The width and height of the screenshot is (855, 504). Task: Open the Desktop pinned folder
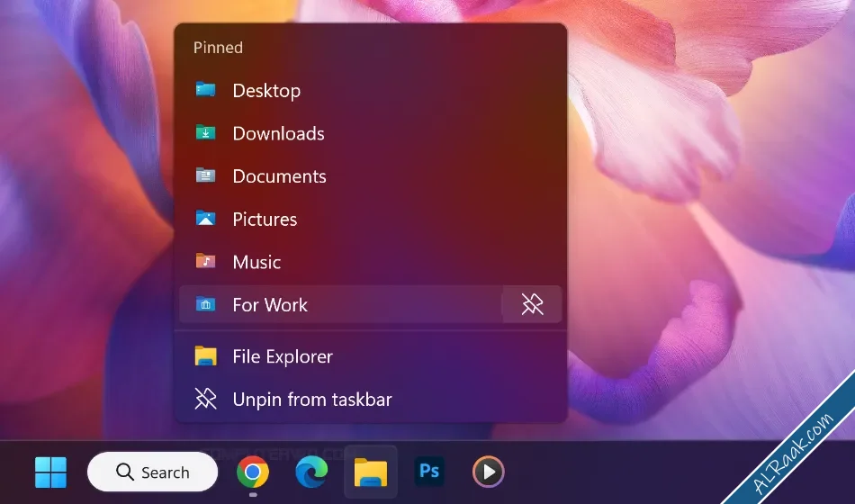click(x=371, y=91)
